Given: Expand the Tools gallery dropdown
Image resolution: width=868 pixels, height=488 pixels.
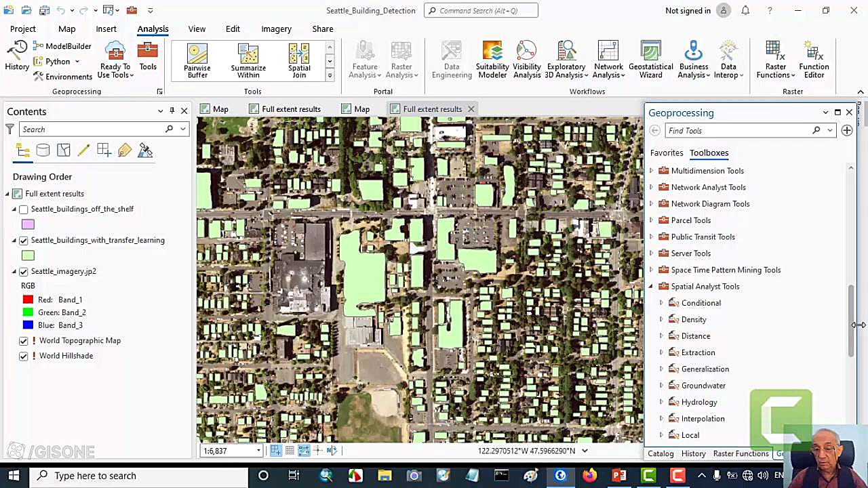Looking at the screenshot, I should point(330,75).
